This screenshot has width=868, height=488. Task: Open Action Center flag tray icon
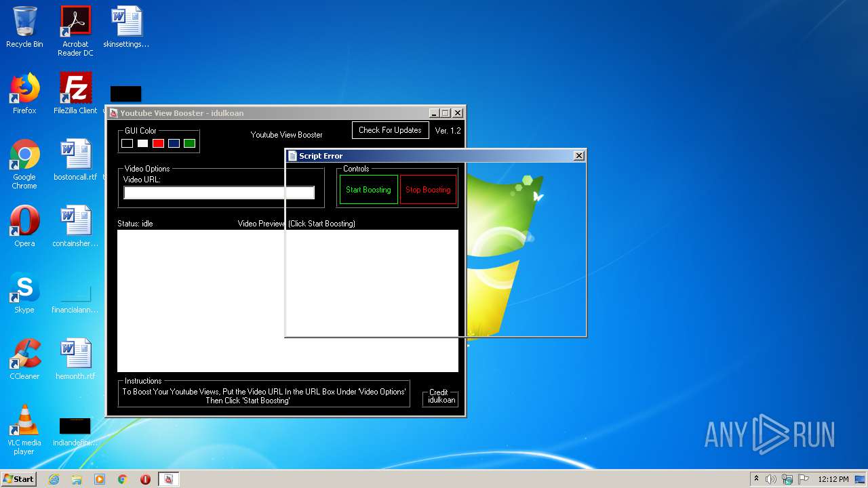pyautogui.click(x=804, y=479)
